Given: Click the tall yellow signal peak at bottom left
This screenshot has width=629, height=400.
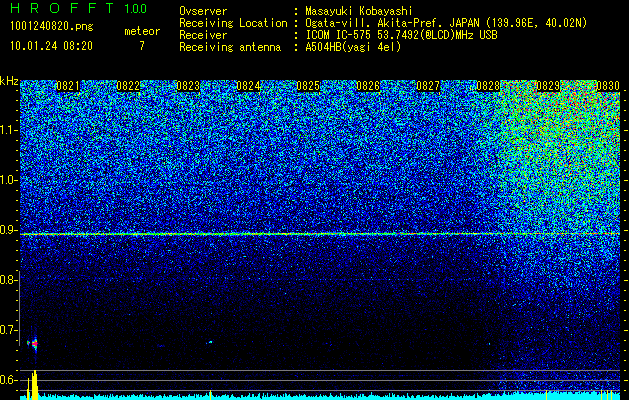Looking at the screenshot, I should 34,385.
